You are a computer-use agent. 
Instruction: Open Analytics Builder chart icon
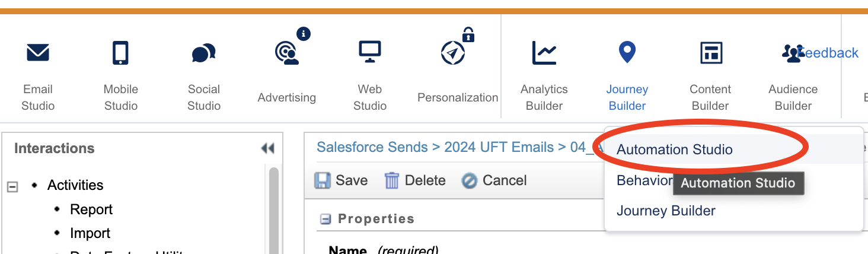coord(544,53)
